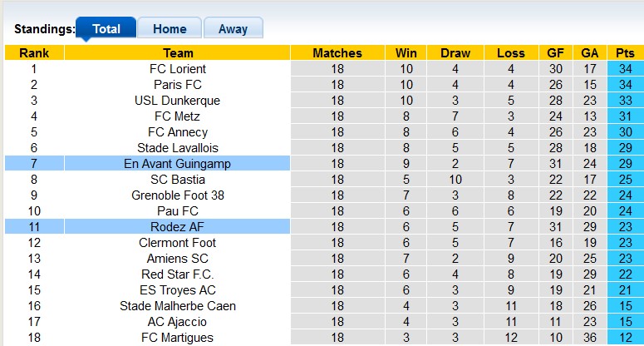Click the Paris FC team name
The height and width of the screenshot is (346, 644).
coord(178,85)
